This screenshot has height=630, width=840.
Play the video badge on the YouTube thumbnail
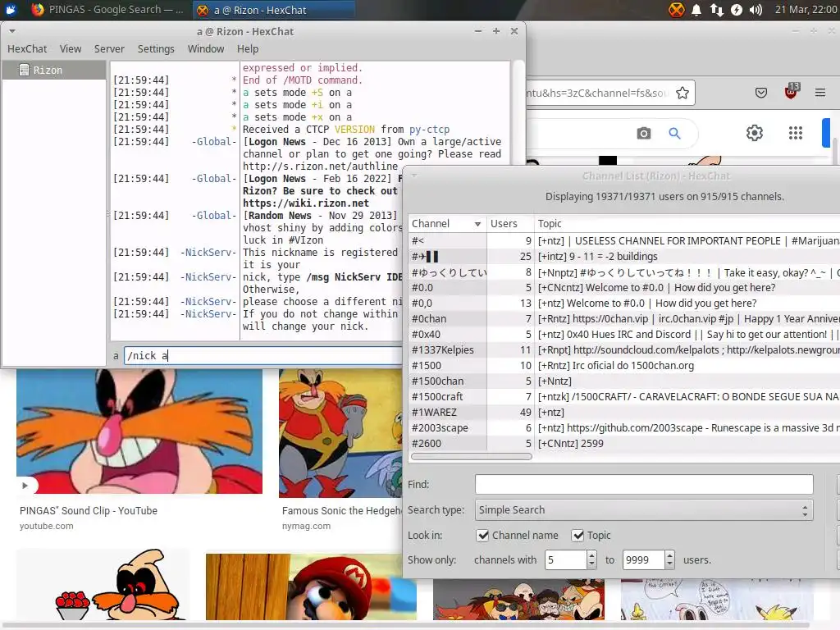coord(25,486)
